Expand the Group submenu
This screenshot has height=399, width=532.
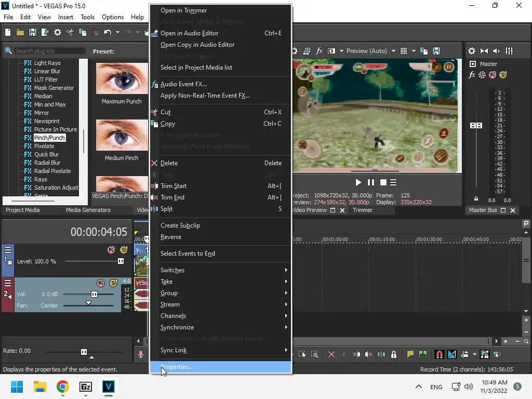220,293
